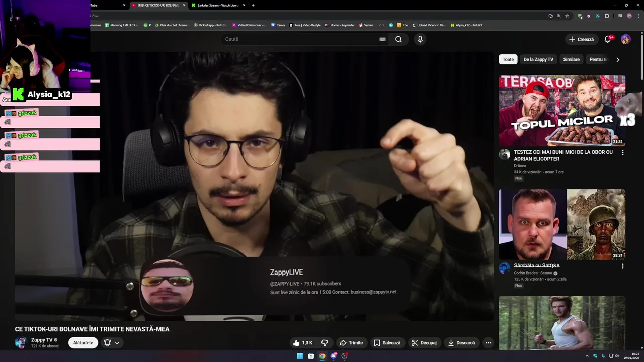Viewport: 644px width, 362px height.
Task: Switch to the CE TIKTOK-URI BOLNAVE tab
Action: [157, 5]
